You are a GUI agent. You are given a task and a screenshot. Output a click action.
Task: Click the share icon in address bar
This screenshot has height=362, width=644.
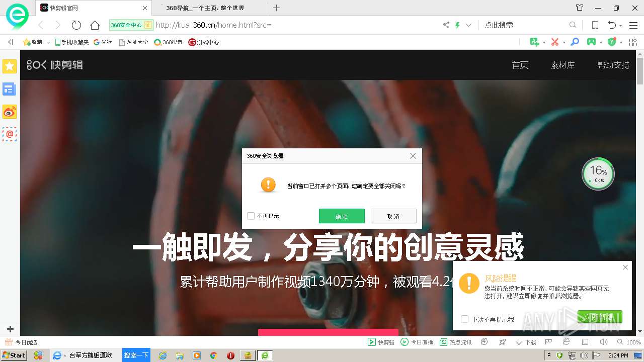pyautogui.click(x=446, y=25)
